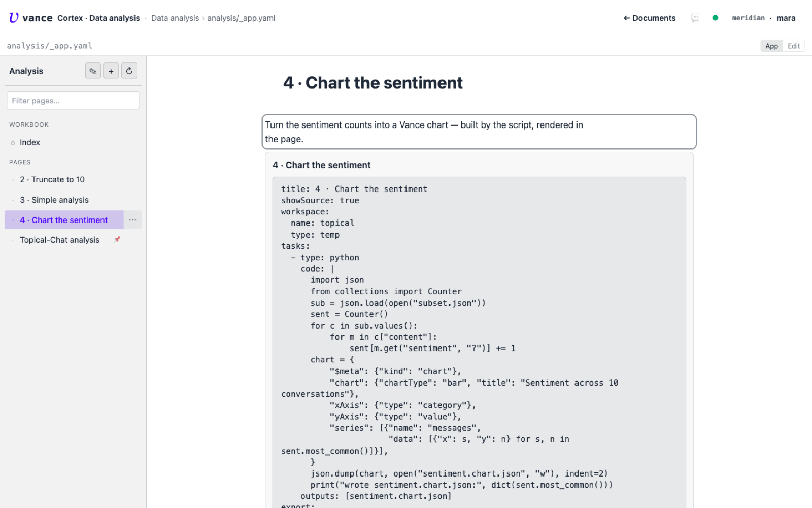Click the WORKBOOK section label
812x508 pixels.
[29, 124]
